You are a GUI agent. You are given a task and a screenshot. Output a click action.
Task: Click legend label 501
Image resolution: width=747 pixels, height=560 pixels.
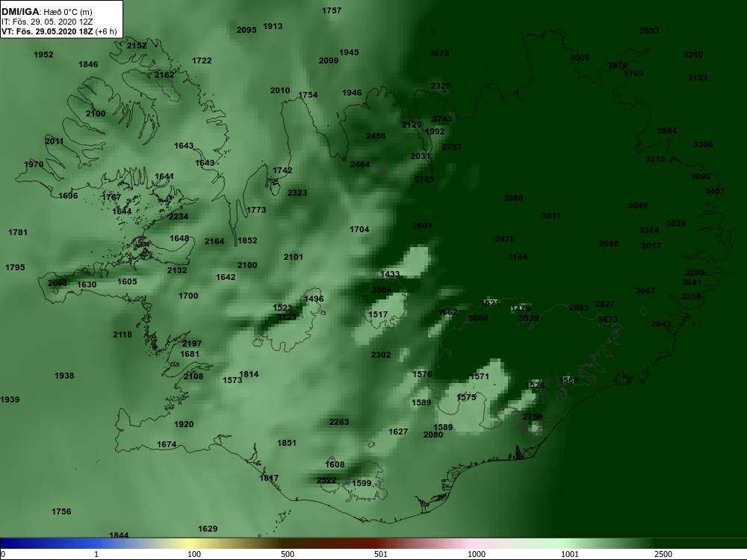[x=381, y=554]
